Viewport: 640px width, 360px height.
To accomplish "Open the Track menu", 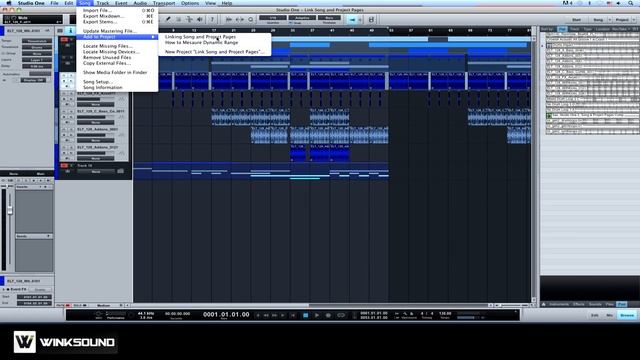I will pos(103,3).
